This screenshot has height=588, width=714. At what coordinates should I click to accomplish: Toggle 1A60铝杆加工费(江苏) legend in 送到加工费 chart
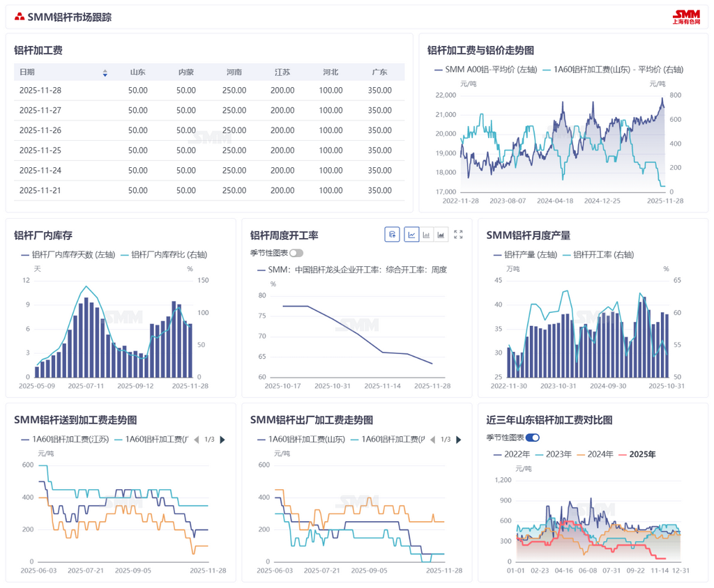point(65,440)
